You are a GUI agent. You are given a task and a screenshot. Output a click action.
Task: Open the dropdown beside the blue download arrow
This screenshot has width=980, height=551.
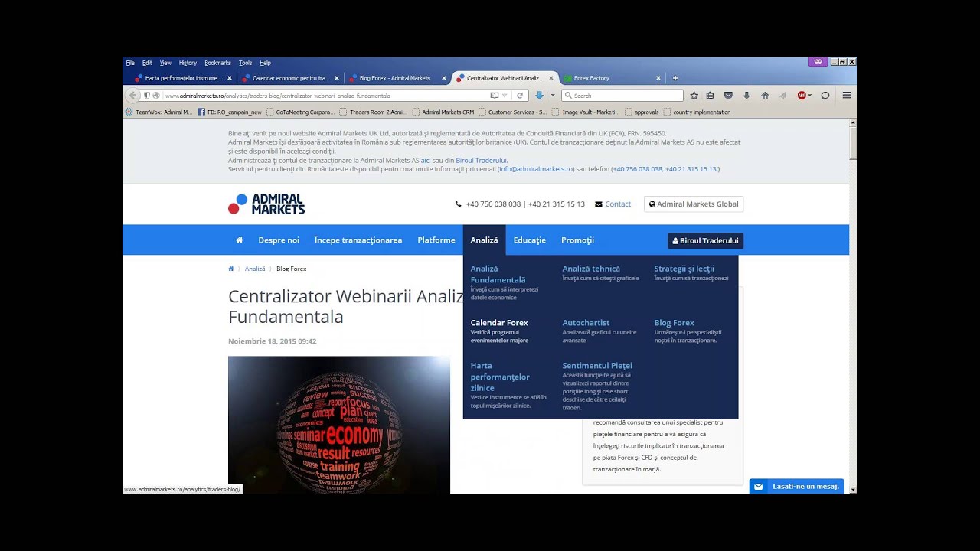[553, 96]
